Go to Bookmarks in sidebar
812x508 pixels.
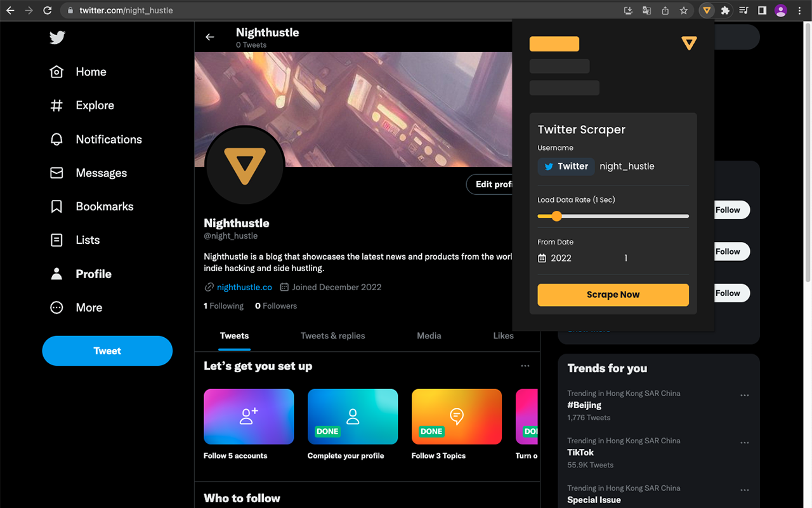(91, 206)
